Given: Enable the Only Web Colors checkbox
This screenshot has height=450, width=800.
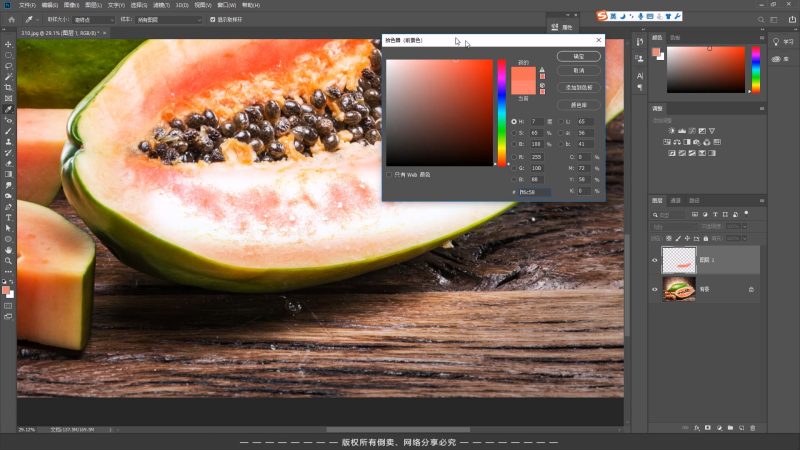Looking at the screenshot, I should click(390, 174).
